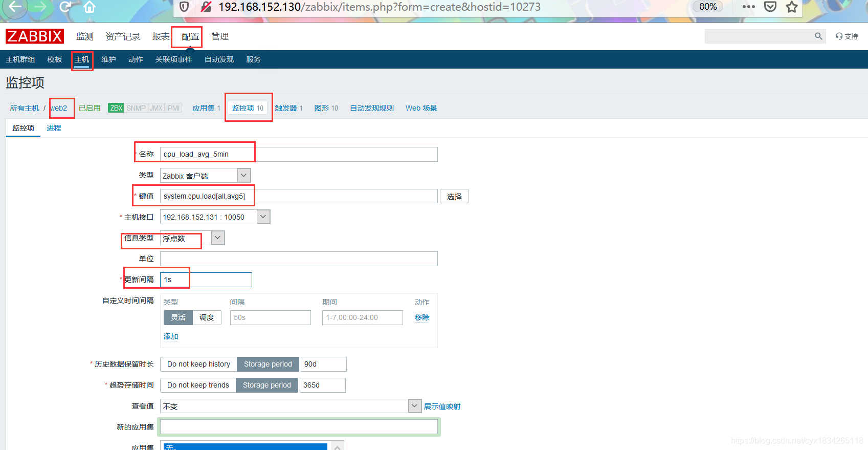Screen dimensions: 868x450
Task: Click the 键值 input field
Action: pyautogui.click(x=299, y=196)
